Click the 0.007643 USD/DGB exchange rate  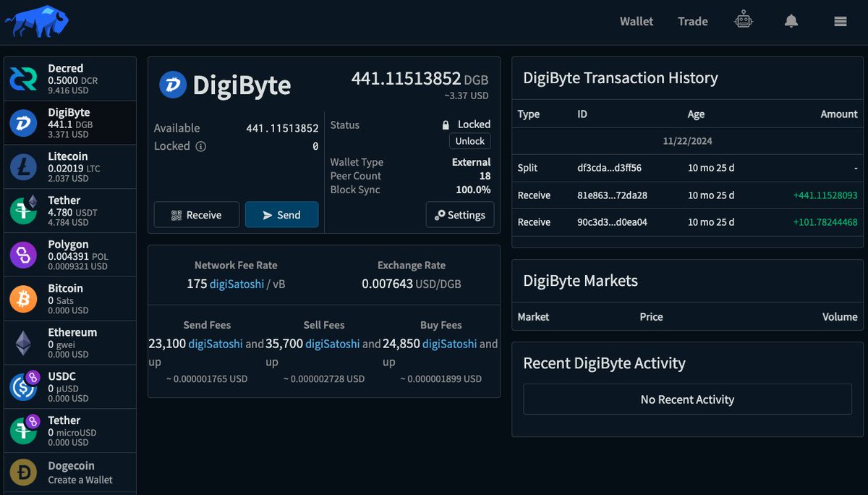click(x=412, y=284)
